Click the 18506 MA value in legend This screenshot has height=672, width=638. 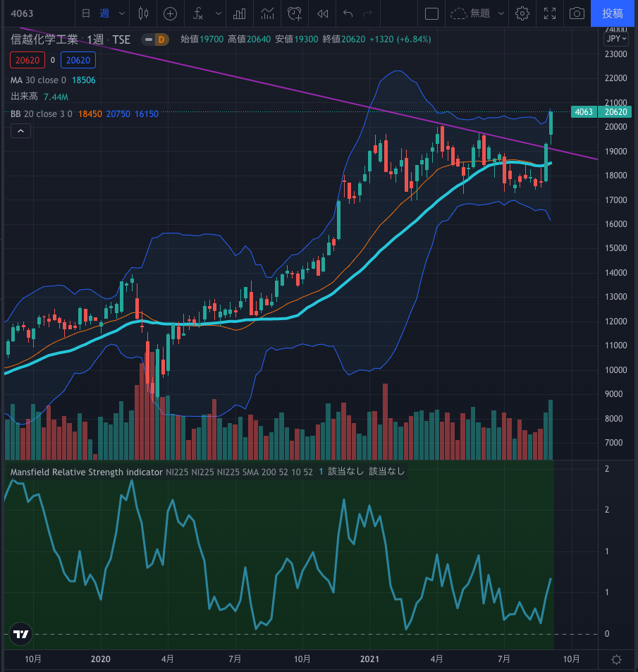point(84,80)
